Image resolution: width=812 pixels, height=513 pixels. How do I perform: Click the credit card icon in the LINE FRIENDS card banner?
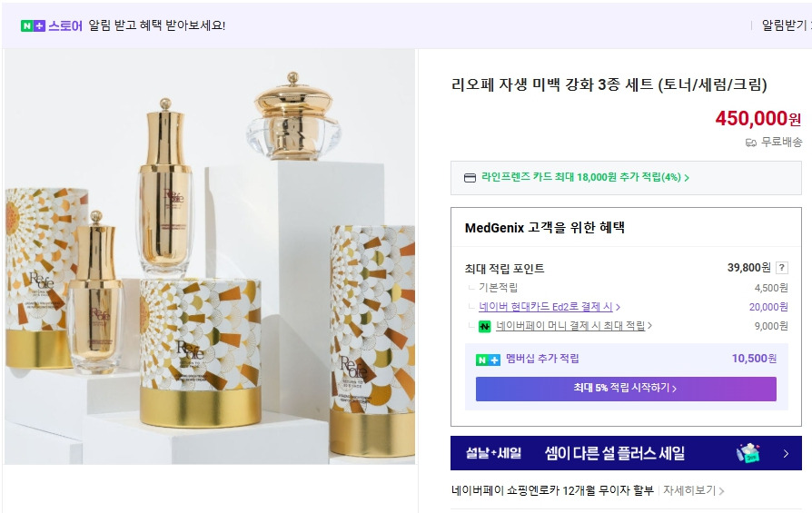coord(470,178)
